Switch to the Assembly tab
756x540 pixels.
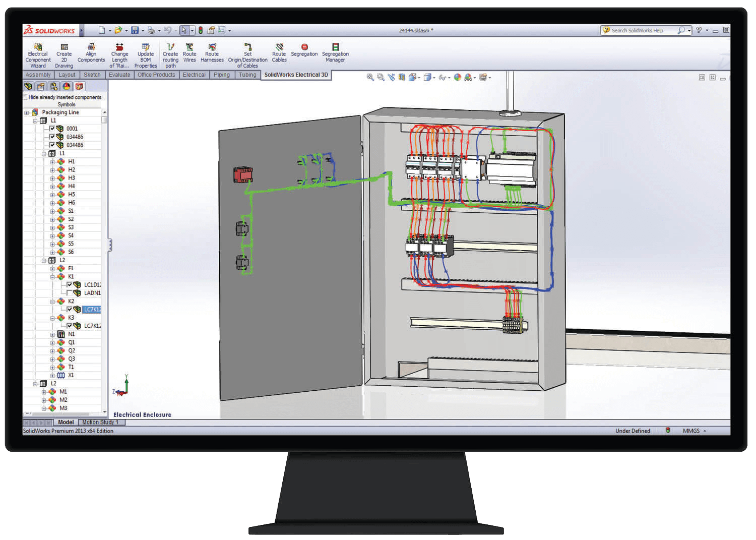[38, 75]
